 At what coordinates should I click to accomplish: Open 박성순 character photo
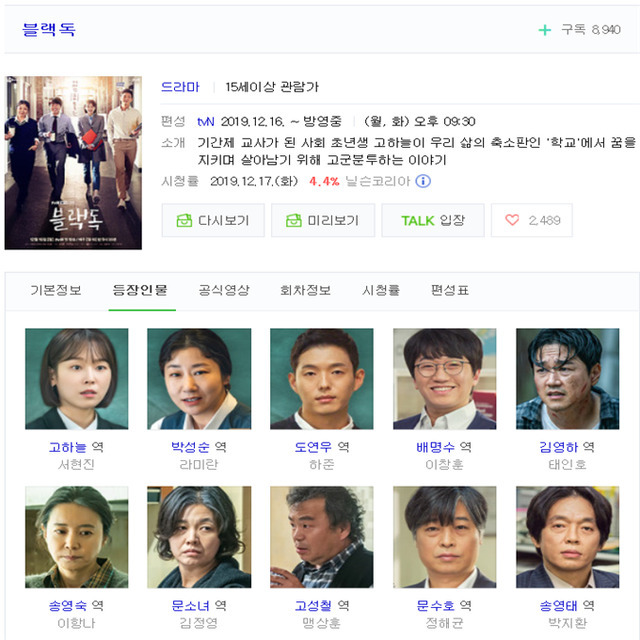199,379
